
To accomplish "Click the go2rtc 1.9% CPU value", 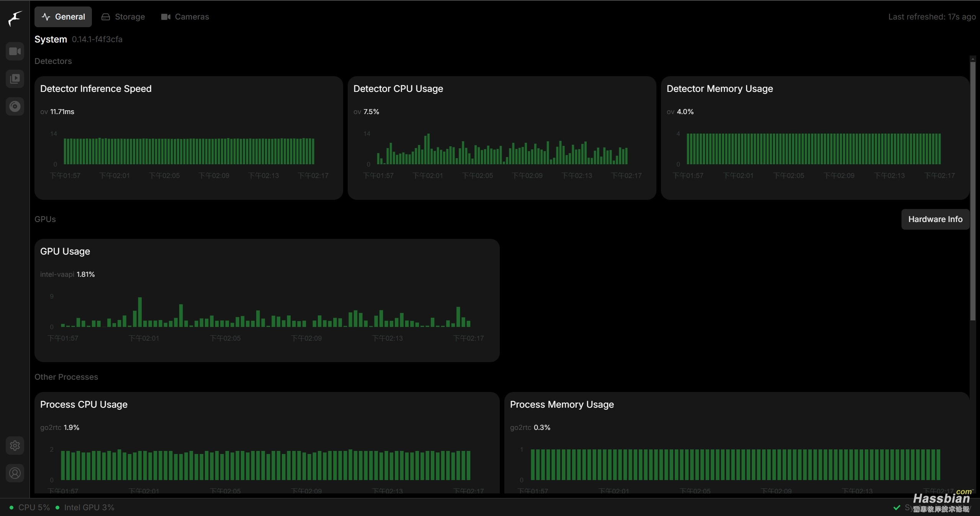I will tap(60, 428).
